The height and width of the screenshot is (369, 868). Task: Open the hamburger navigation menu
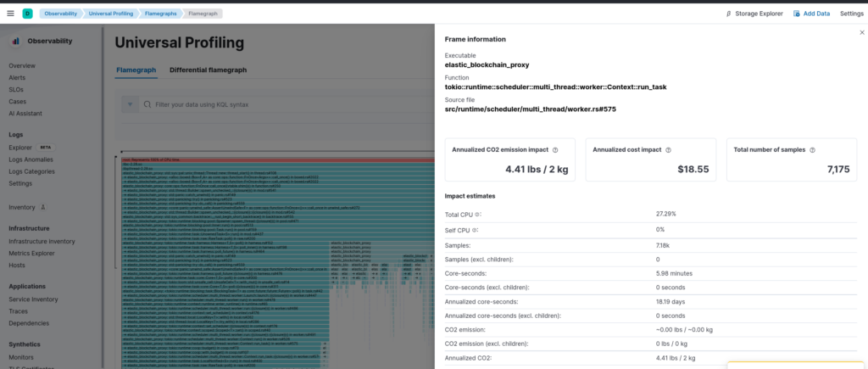pyautogui.click(x=10, y=14)
